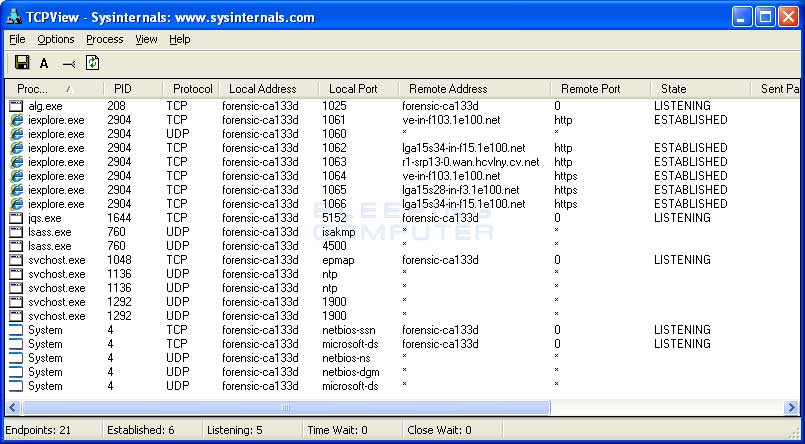Open the View menu
The height and width of the screenshot is (444, 805).
click(146, 40)
